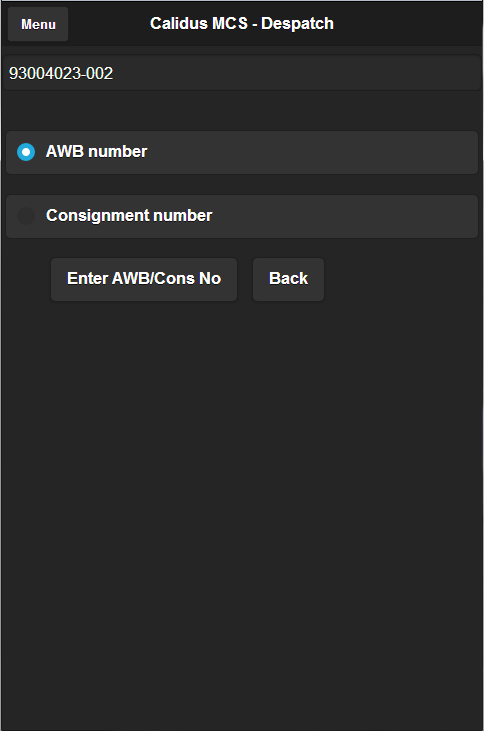
Task: Open the header Menu in top bar
Action: [38, 24]
